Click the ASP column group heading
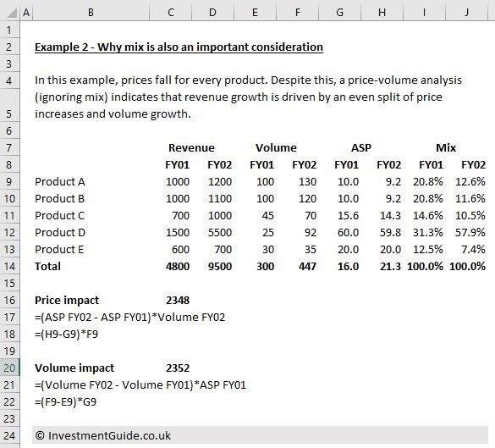The image size is (495, 448). [361, 148]
